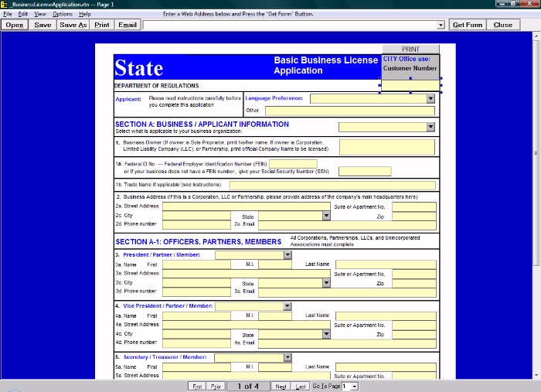
Task: Click the 5a Last Name field
Action: coord(386,366)
